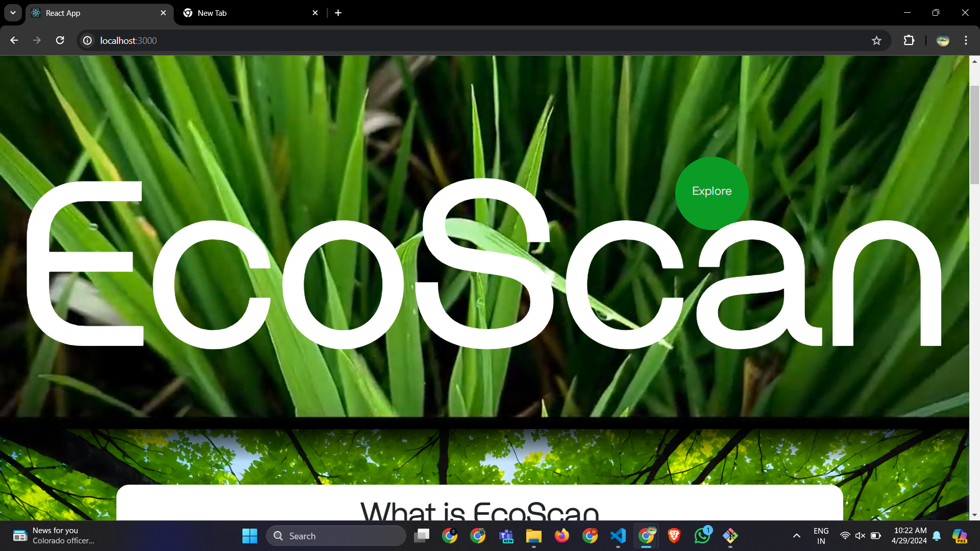
Task: Open a new browser tab
Action: [338, 13]
